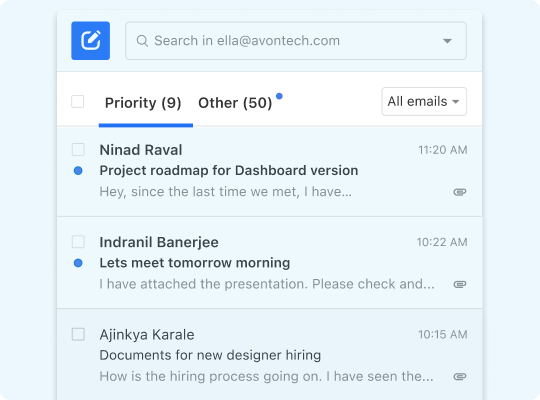Click unread dot on Project roadmap email
Screen dimensions: 540x400
pyautogui.click(x=78, y=171)
